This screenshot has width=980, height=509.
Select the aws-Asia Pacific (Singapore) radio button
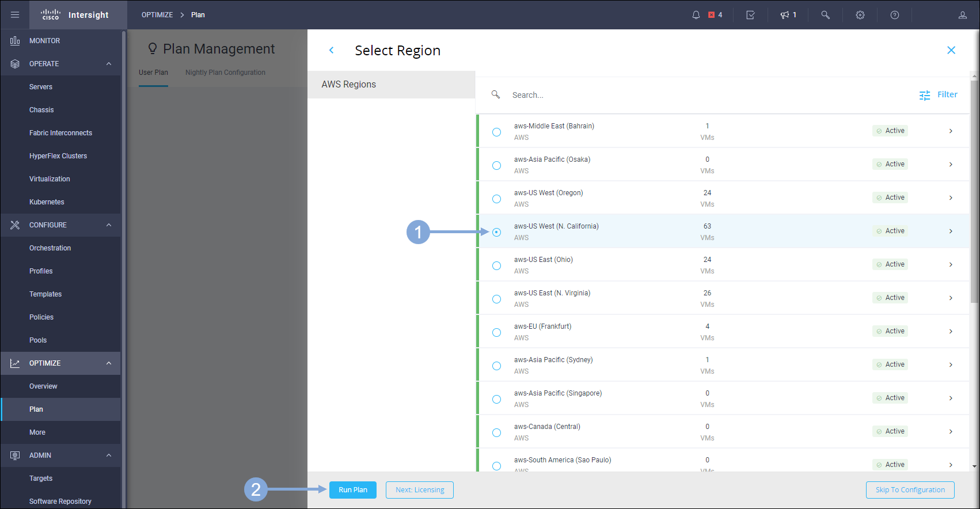pos(497,399)
